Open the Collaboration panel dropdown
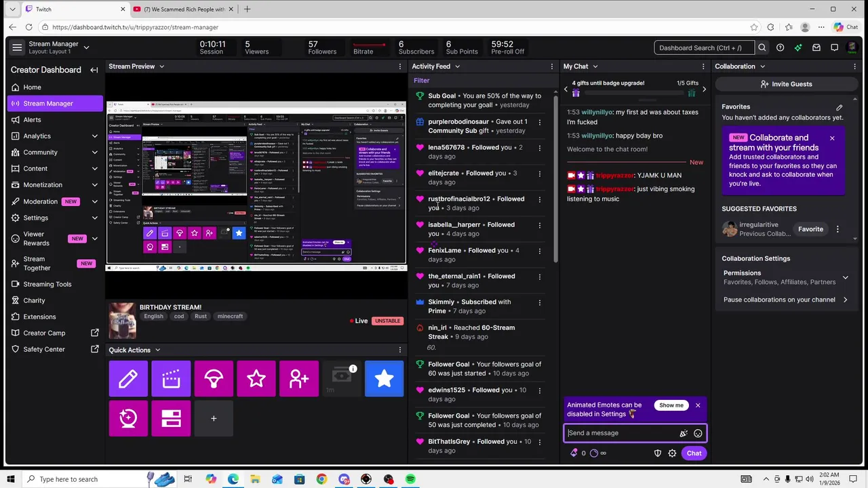 tap(762, 66)
